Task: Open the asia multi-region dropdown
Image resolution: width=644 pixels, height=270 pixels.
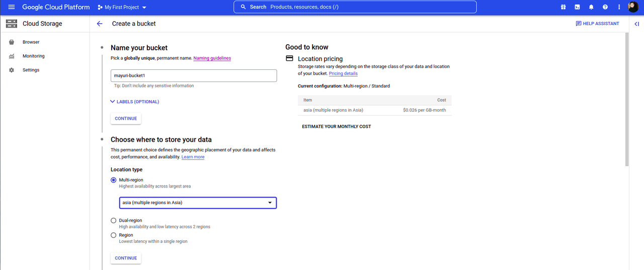Action: (198, 203)
